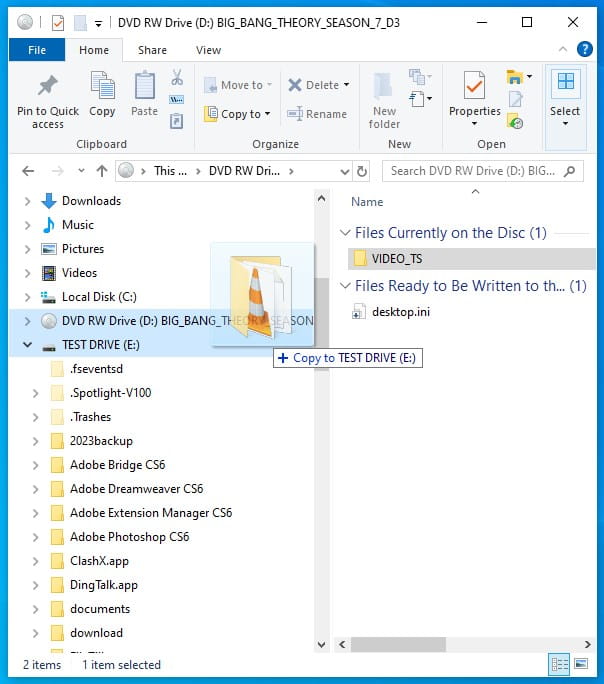This screenshot has height=684, width=604.
Task: Click the Back arrow navigation button
Action: (x=28, y=171)
